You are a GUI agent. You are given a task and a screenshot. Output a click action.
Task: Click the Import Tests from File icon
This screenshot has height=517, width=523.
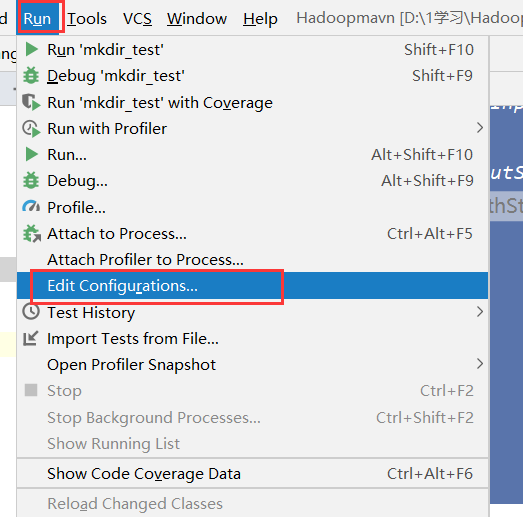pyautogui.click(x=30, y=339)
